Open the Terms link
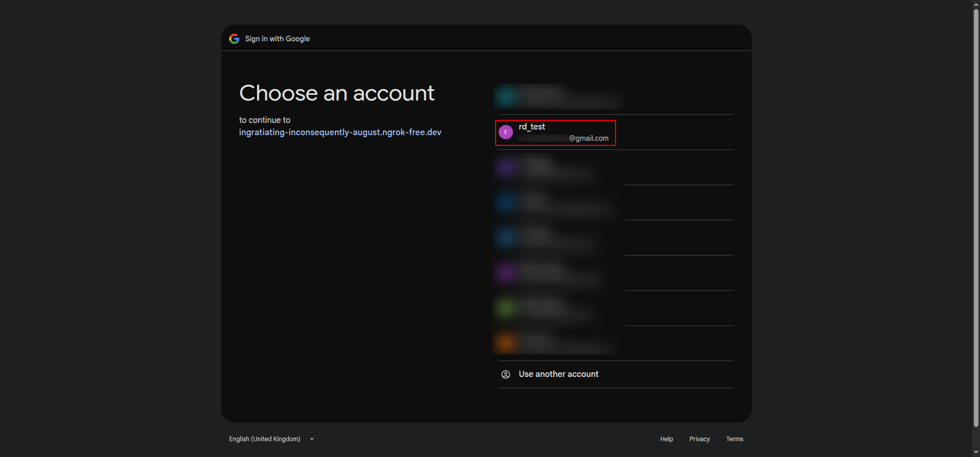The width and height of the screenshot is (980, 457). point(734,439)
